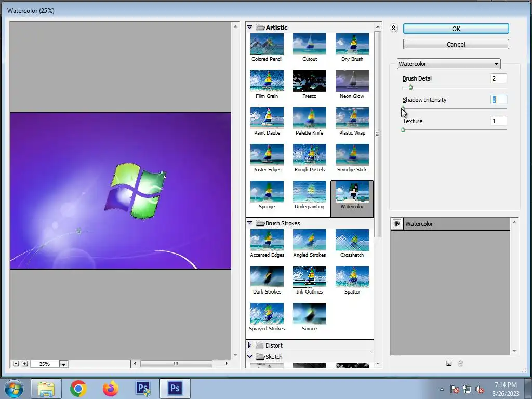This screenshot has width=532, height=399.
Task: Open the Windows Start menu
Action: [x=14, y=389]
